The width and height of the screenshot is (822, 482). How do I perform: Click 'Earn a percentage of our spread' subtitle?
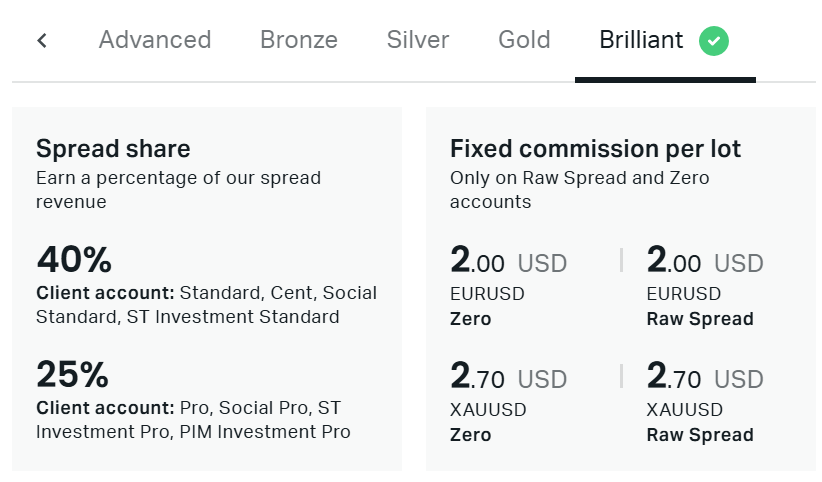(x=178, y=178)
